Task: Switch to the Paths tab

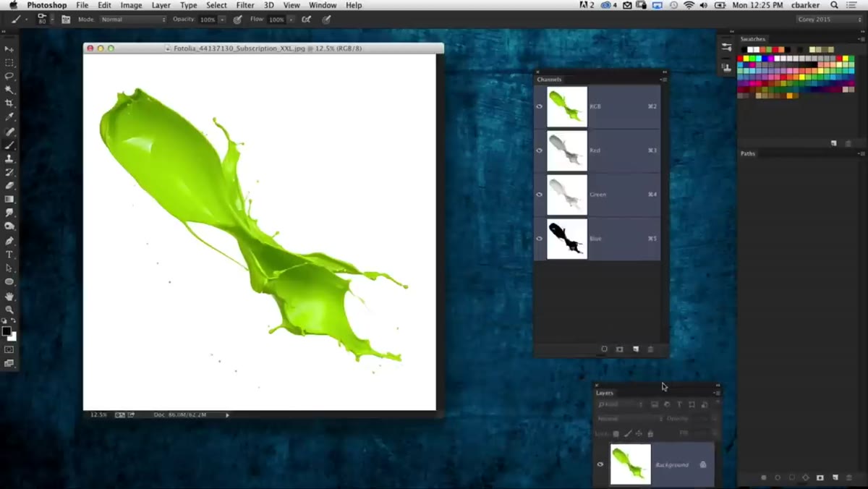Action: 747,153
